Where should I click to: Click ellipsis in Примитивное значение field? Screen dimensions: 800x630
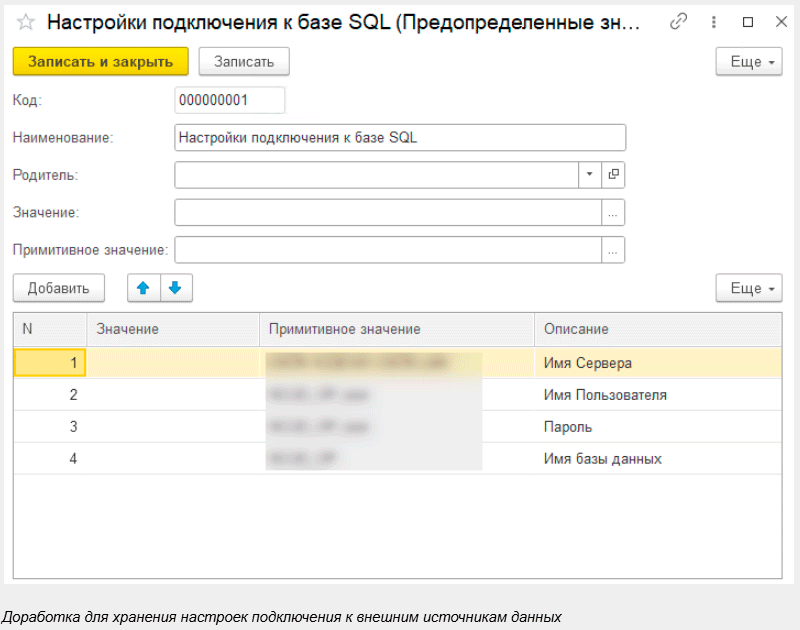[614, 249]
